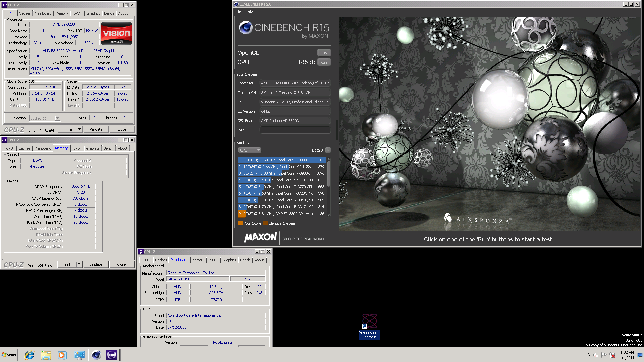Screen dimensions: 644x362
Task: Click the brown Identical System legend swatch
Action: [x=265, y=223]
